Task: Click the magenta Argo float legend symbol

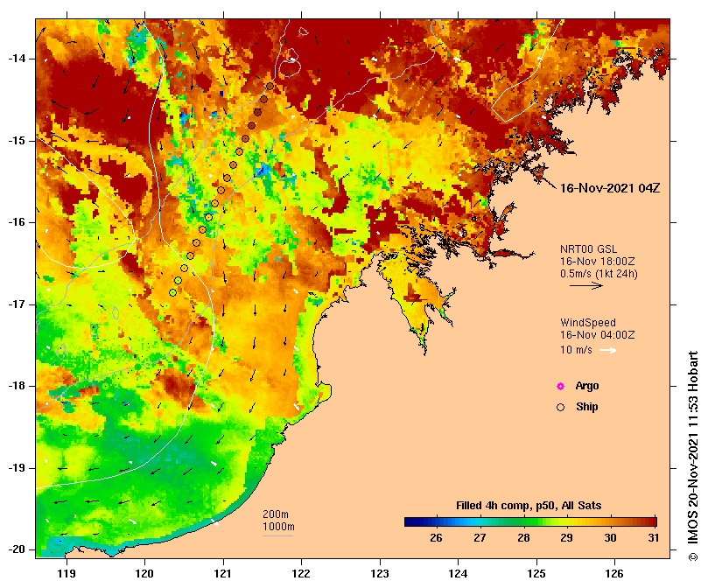Action: (x=560, y=386)
